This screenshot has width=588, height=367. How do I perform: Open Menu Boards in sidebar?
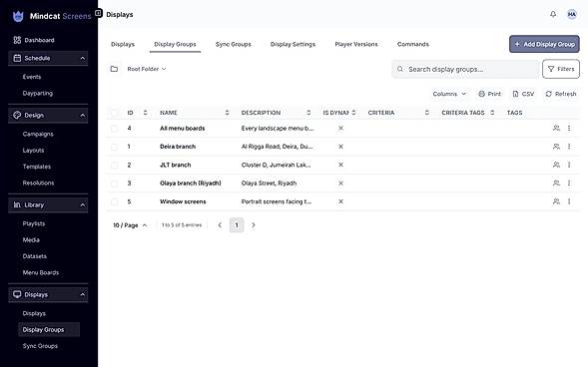pos(41,272)
